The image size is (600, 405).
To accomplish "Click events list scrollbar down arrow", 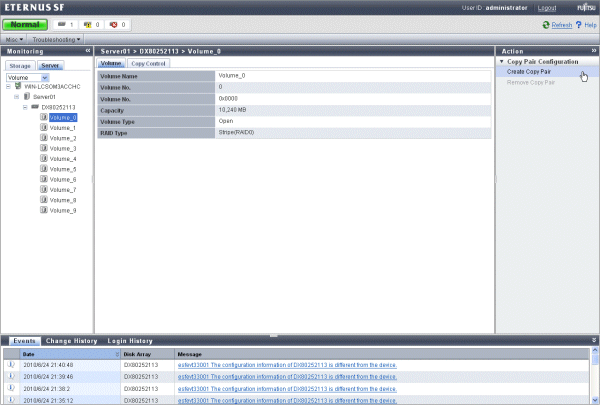I will pyautogui.click(x=595, y=399).
